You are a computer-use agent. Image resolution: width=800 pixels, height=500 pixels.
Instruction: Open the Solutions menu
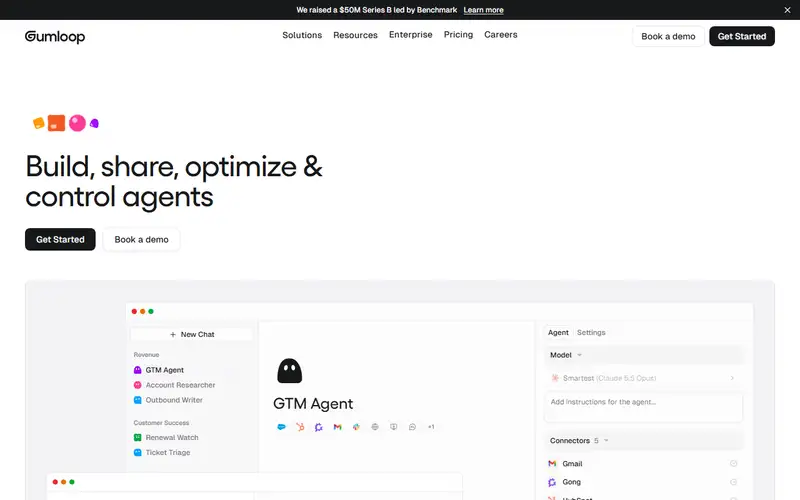pos(302,35)
